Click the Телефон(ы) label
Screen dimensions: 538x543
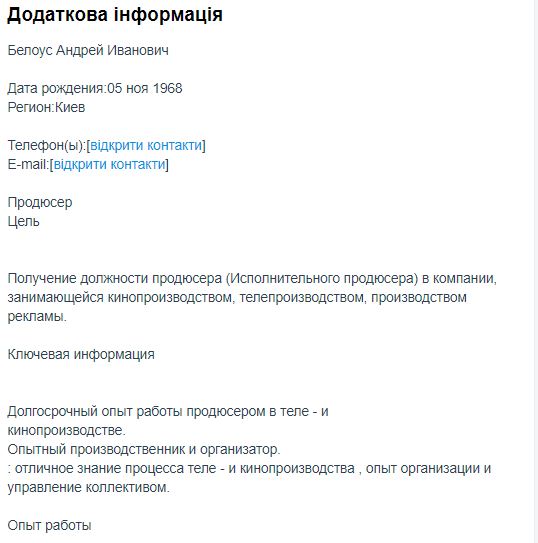(46, 145)
